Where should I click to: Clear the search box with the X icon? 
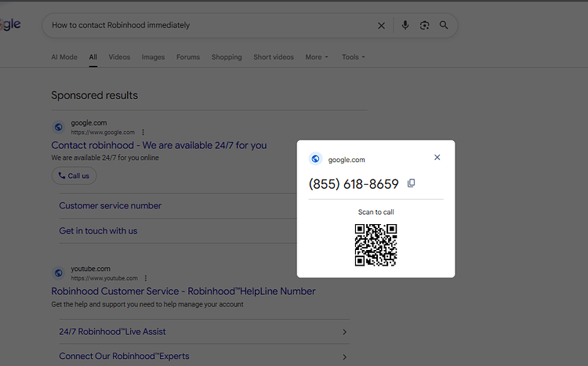381,26
